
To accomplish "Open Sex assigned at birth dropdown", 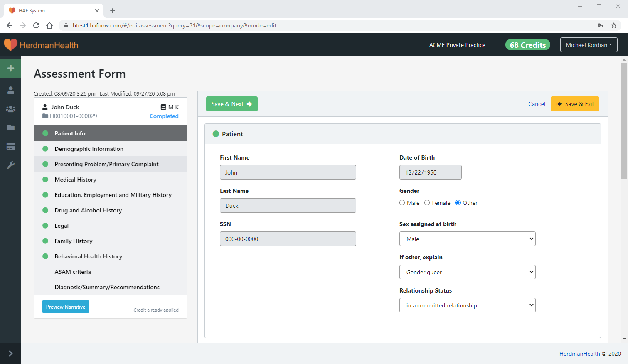I will pos(467,239).
